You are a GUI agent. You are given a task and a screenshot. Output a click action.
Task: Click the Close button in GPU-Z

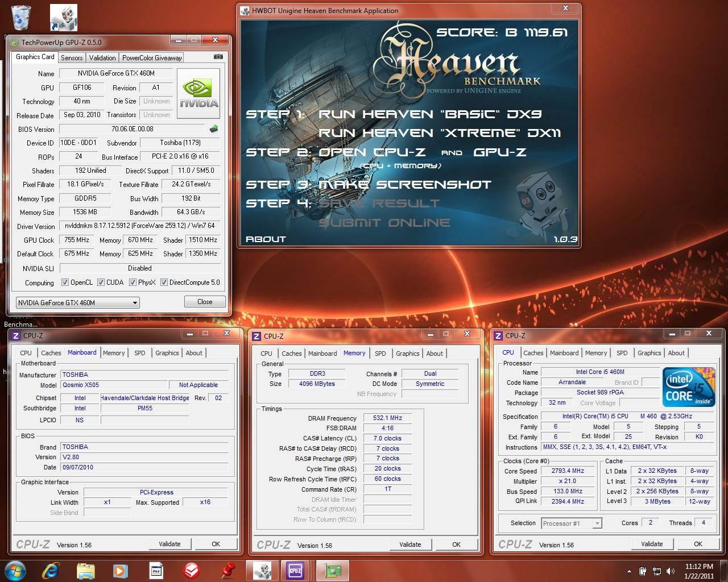point(205,302)
